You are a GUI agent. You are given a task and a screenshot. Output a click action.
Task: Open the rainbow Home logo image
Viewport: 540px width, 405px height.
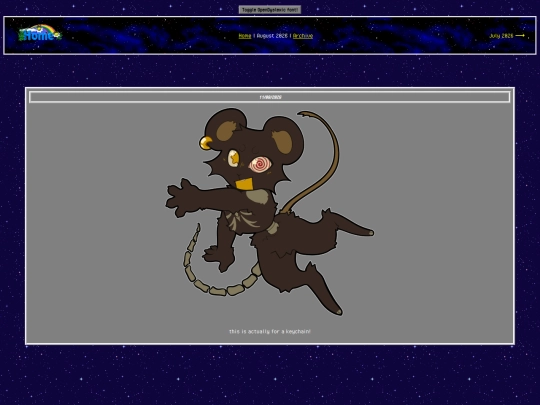pos(40,33)
